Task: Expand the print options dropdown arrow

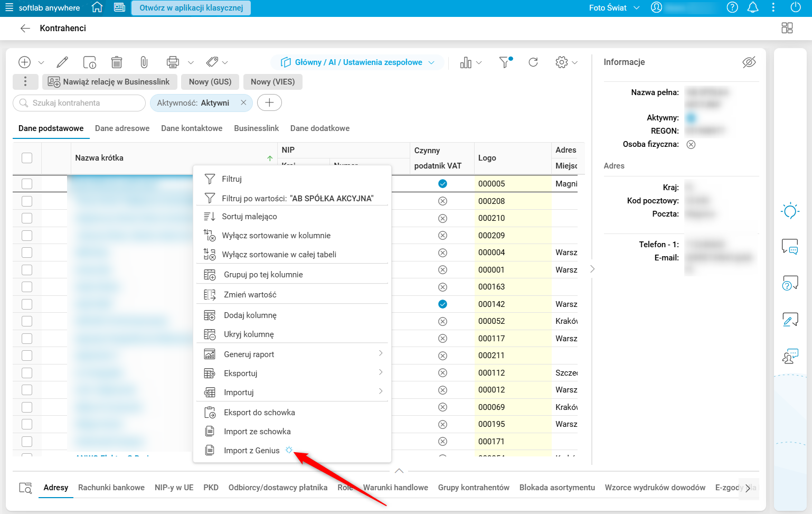Action: pyautogui.click(x=191, y=63)
